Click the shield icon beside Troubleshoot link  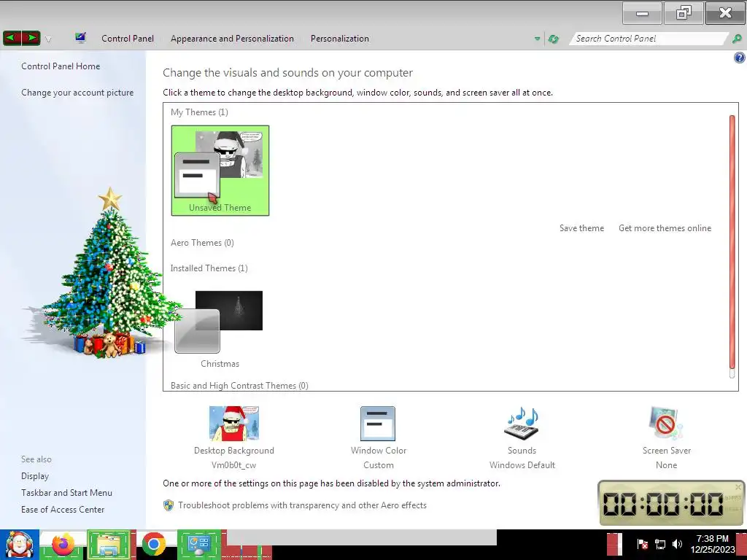[169, 505]
